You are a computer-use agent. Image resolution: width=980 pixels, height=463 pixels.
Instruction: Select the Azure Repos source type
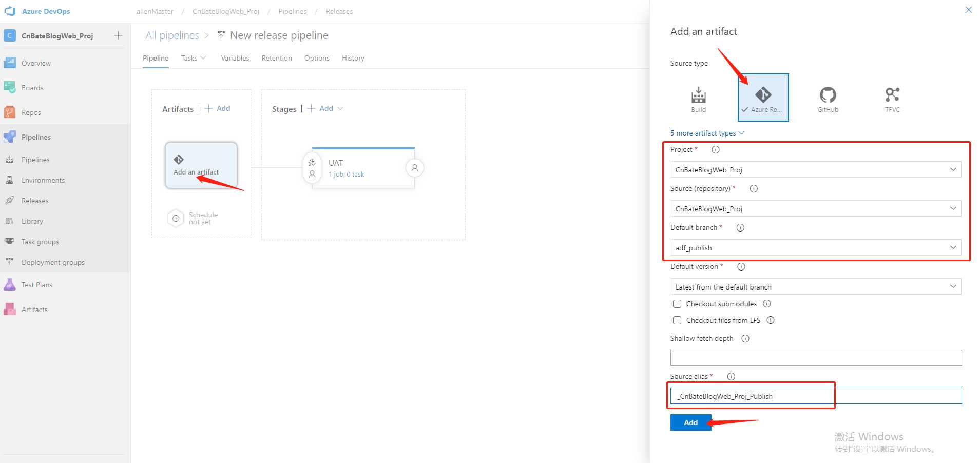click(x=763, y=98)
